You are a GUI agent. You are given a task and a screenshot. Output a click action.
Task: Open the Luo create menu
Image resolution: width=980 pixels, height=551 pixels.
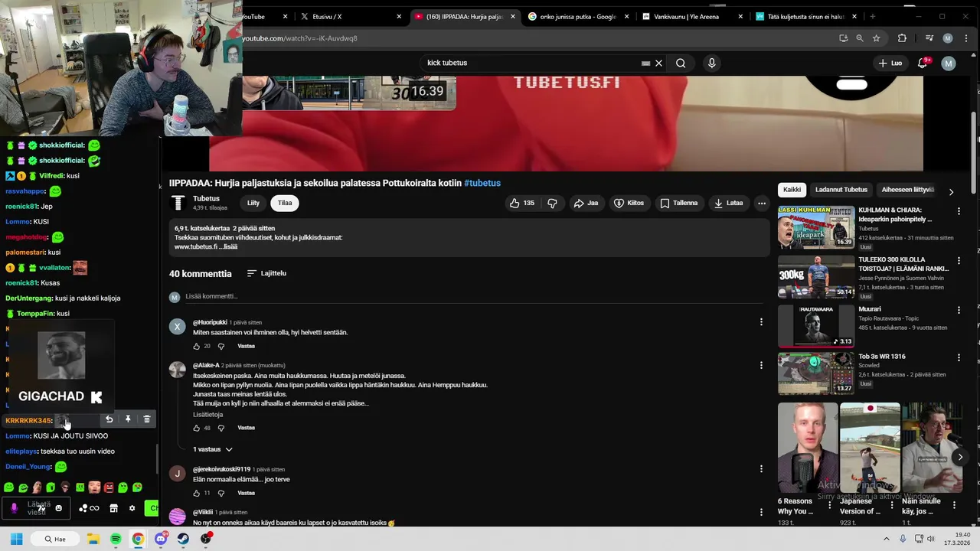coord(890,63)
